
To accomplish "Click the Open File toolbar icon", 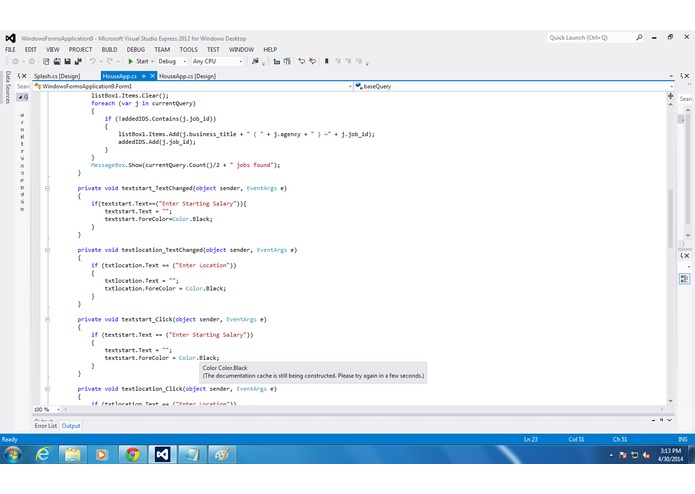I will click(57, 62).
